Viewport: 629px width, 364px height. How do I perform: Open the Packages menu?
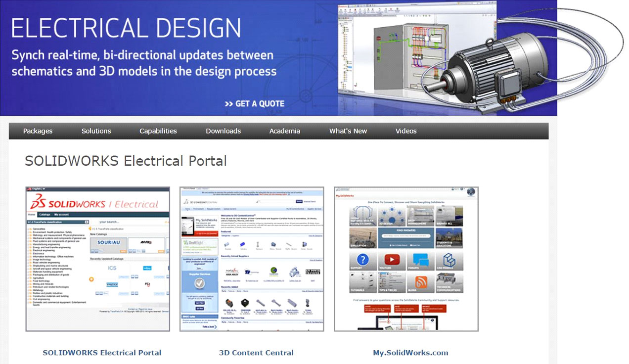click(38, 131)
